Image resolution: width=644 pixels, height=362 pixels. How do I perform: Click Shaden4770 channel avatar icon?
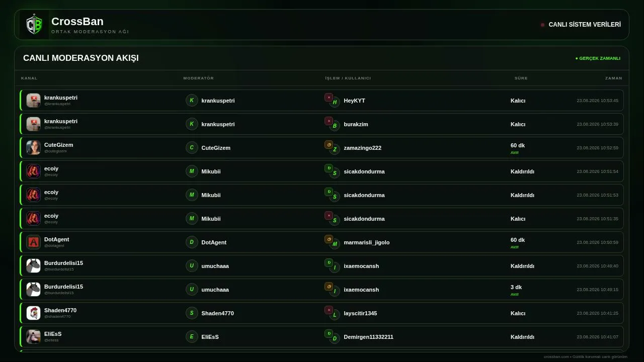click(34, 313)
